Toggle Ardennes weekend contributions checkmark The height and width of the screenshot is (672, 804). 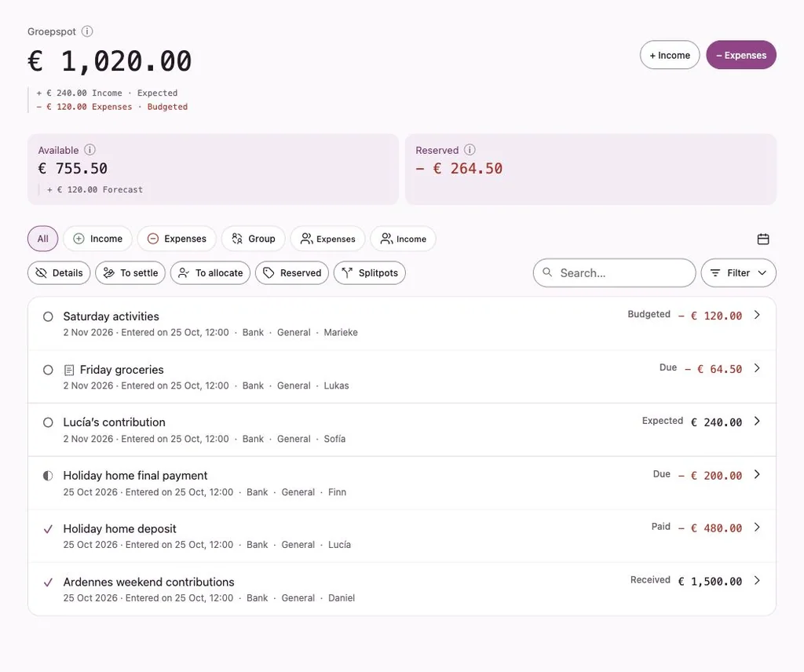(x=48, y=583)
